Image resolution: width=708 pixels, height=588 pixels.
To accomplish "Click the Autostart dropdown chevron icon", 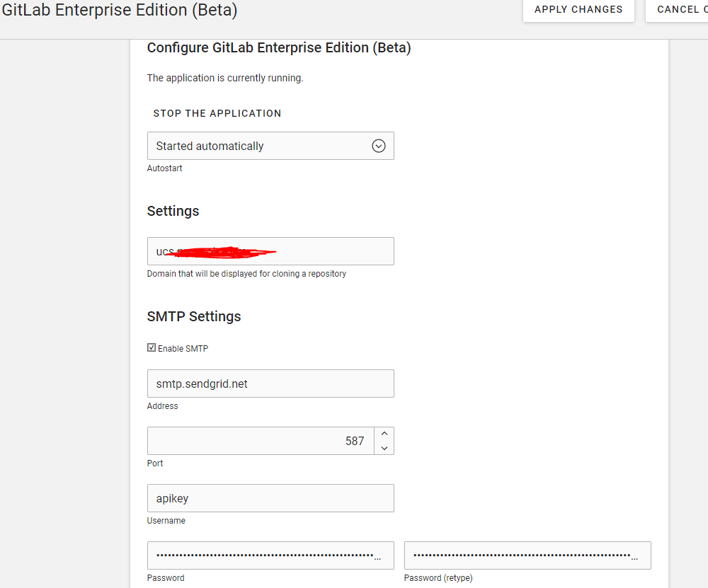I will [x=378, y=146].
